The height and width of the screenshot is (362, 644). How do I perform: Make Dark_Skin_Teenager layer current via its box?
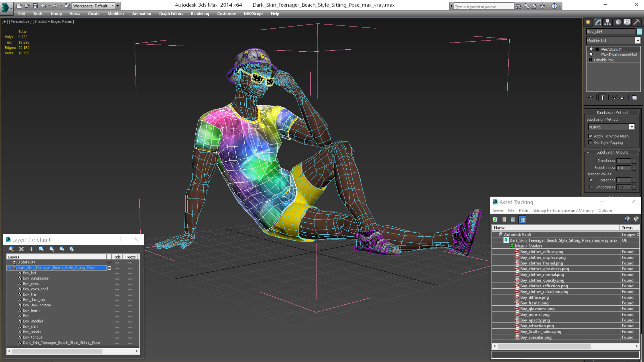[x=109, y=268]
